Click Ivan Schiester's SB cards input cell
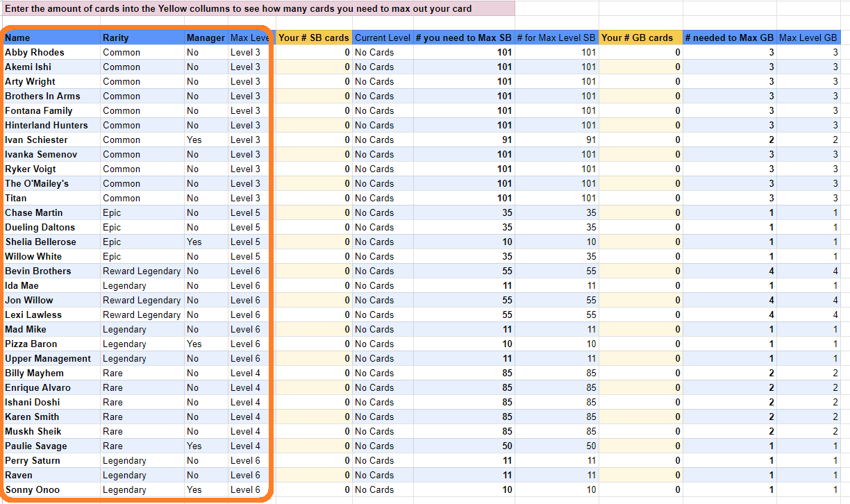This screenshot has height=504, width=850. (314, 140)
